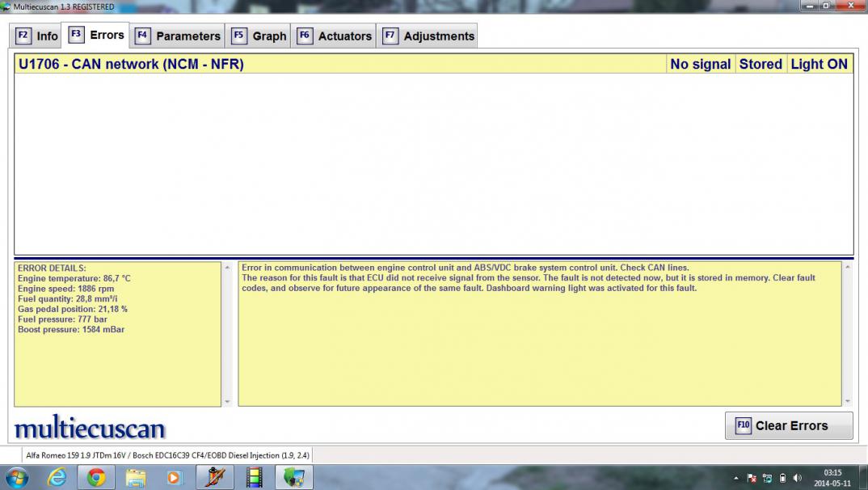This screenshot has width=868, height=490.
Task: Click the Multiecuscan title bar app icon
Action: pyautogui.click(x=6, y=6)
